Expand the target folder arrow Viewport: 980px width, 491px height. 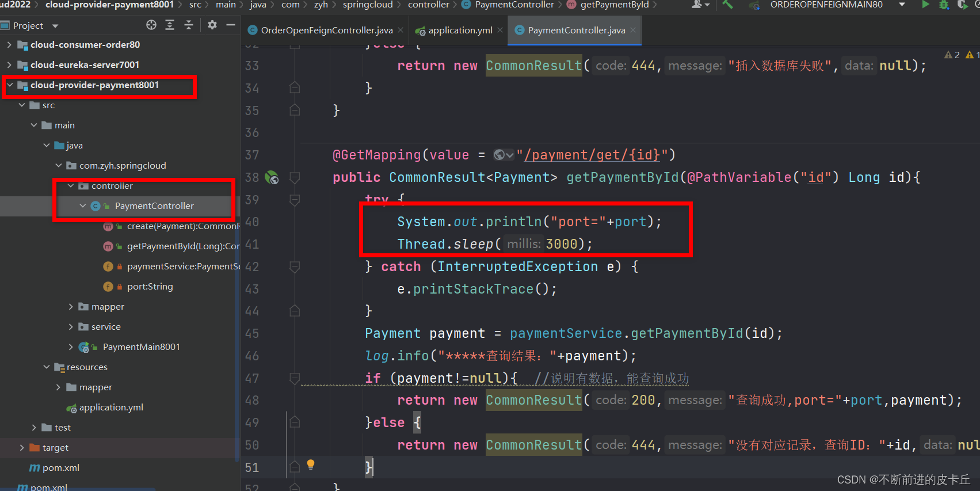pyautogui.click(x=22, y=447)
